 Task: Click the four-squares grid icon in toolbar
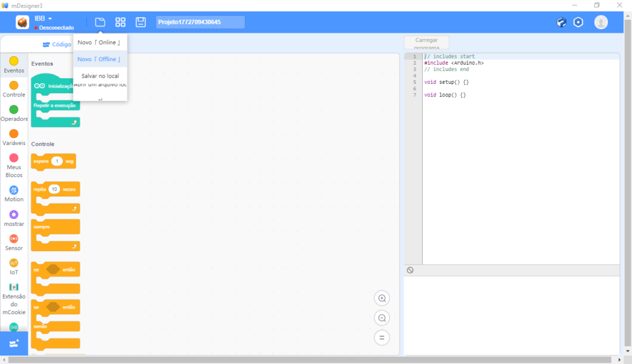pos(120,22)
